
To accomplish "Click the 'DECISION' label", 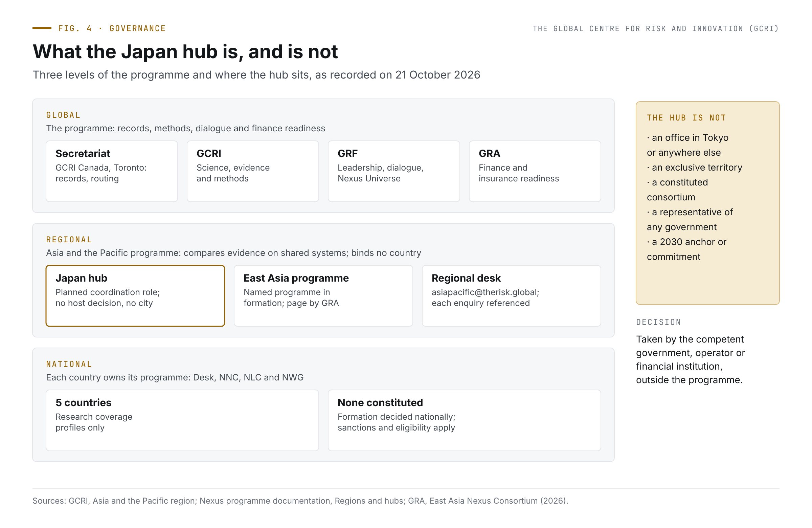I will point(658,322).
